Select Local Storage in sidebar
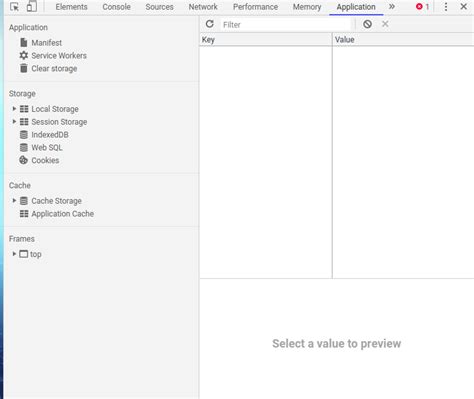Image resolution: width=474 pixels, height=399 pixels. click(x=55, y=109)
